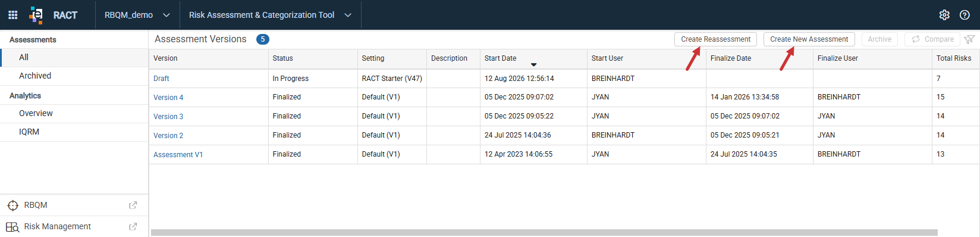Open the Overview analytics page
Image resolution: width=980 pixels, height=237 pixels.
(74, 113)
